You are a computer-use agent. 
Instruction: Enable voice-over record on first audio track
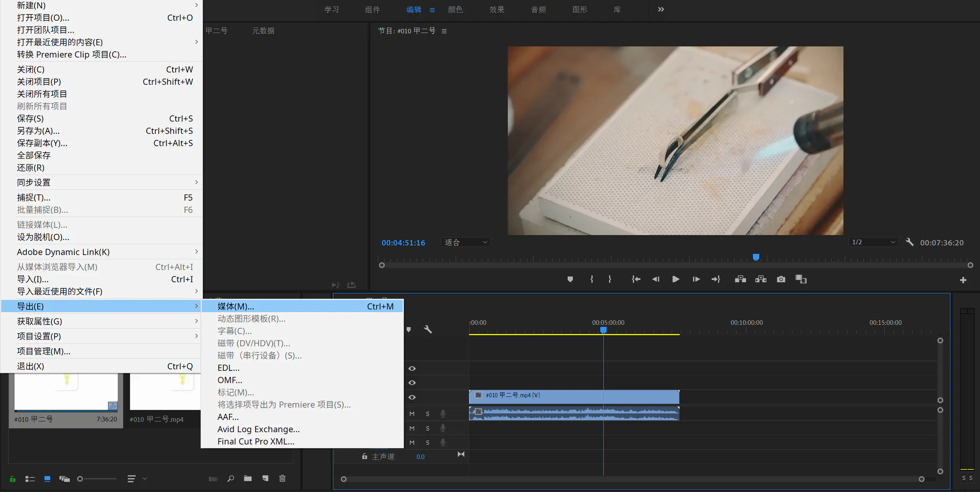coord(443,414)
